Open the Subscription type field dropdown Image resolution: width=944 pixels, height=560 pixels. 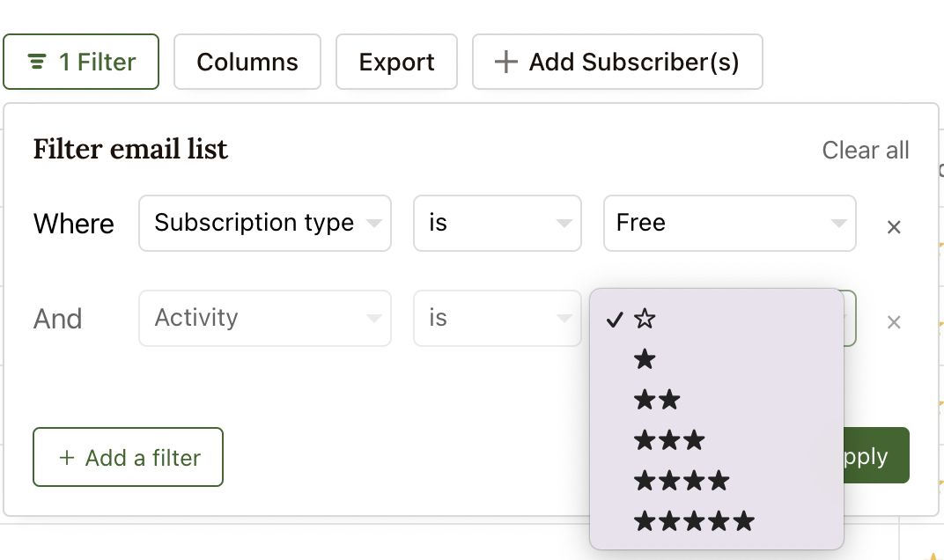tap(265, 223)
